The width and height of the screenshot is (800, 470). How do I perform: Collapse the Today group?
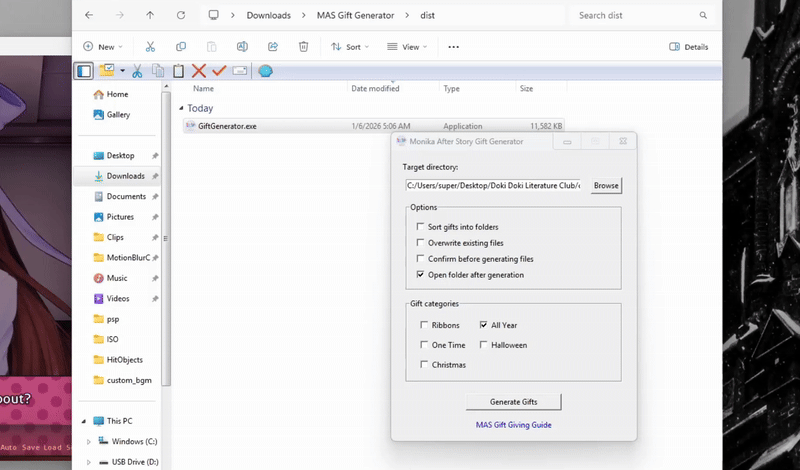181,108
